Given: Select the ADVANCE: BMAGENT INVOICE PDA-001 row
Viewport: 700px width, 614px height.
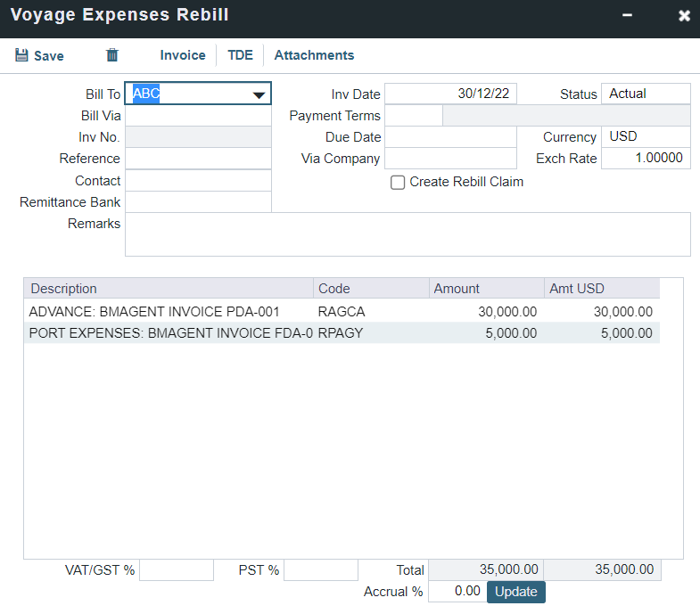Looking at the screenshot, I should coord(169,312).
